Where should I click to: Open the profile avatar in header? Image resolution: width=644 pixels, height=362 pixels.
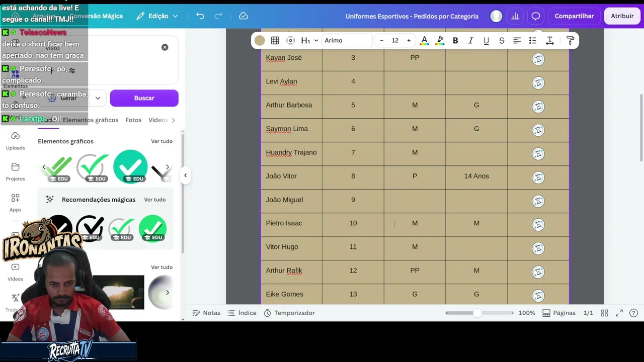click(497, 16)
